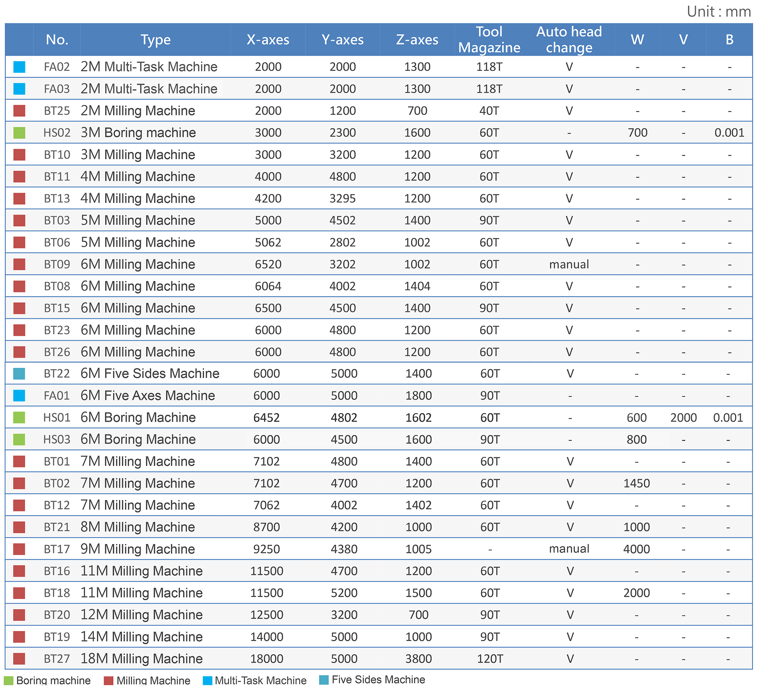Select the Tool Magazine column header
Screen dimensions: 758x700
(489, 39)
